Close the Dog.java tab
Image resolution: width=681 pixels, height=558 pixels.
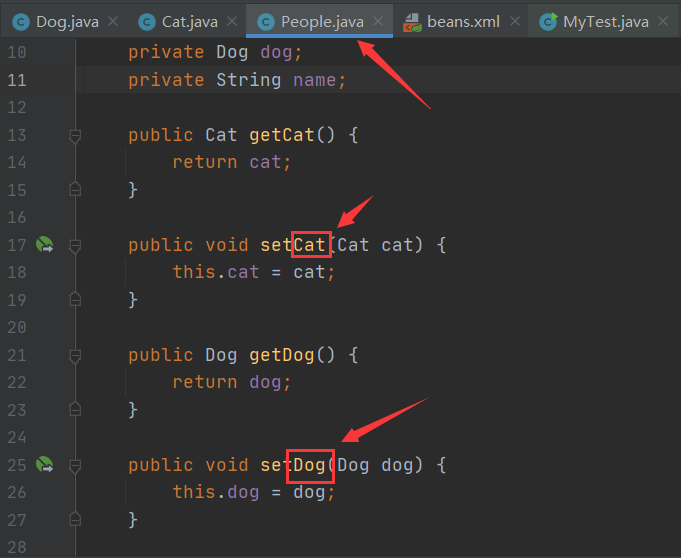pos(113,21)
